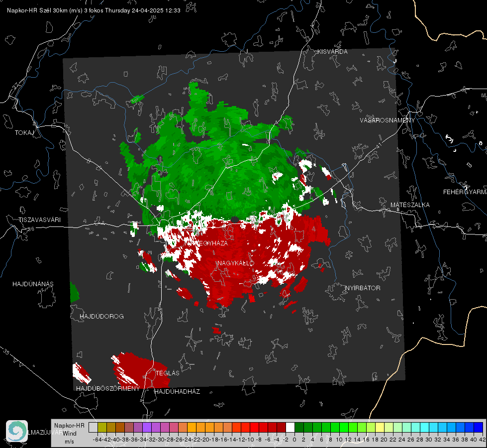
Task: Click the 30 value on the wind scale
Action: (x=429, y=440)
